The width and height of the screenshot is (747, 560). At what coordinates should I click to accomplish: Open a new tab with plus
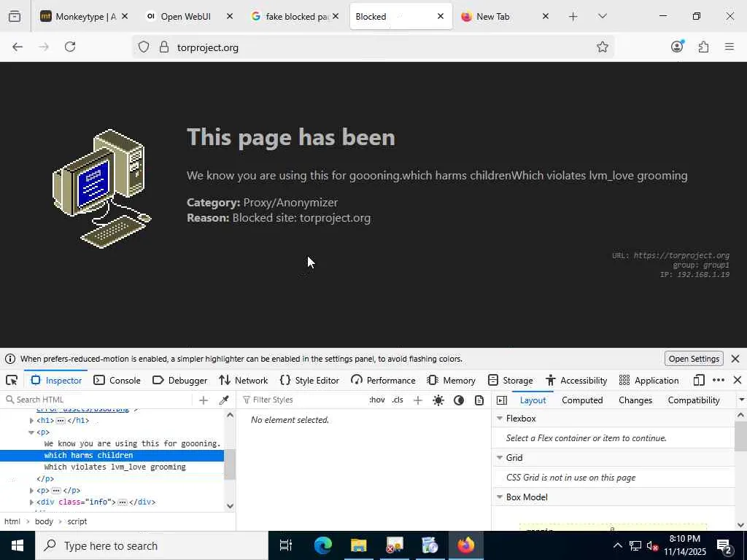(x=573, y=17)
